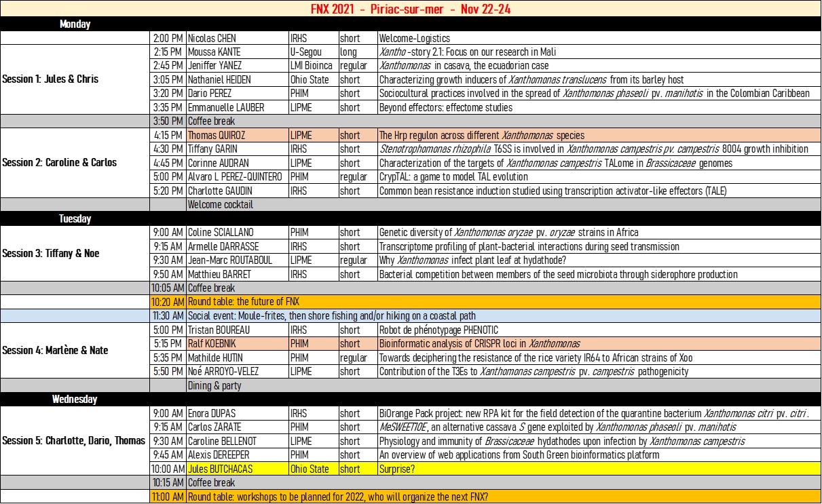This screenshot has height=504, width=822.
Task: Click cell 'Session 5: Charlotte, Dario, Thomas'
Action: point(75,441)
